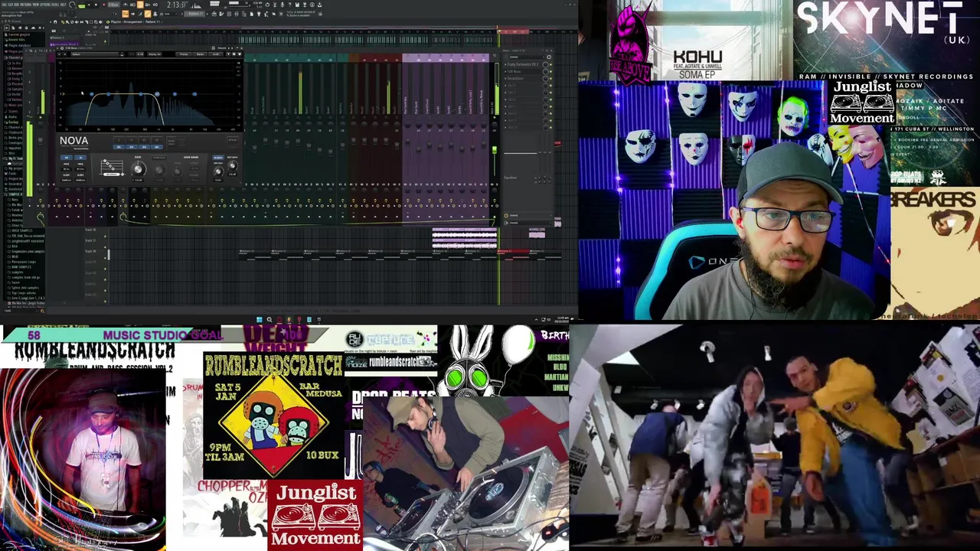
Task: Open the VIEW menu
Action: click(36, 5)
